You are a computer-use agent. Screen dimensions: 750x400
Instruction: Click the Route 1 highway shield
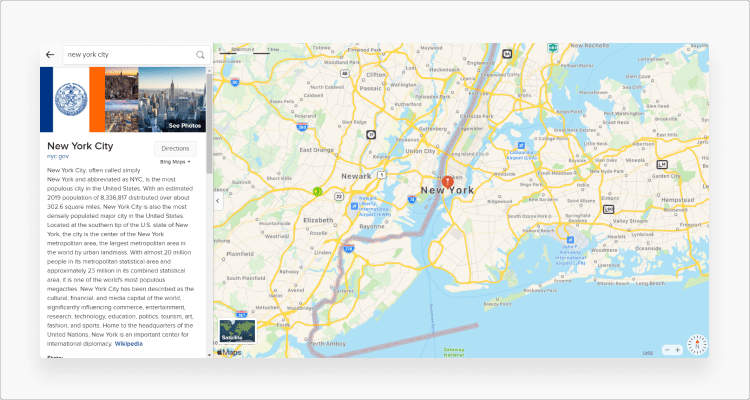pyautogui.click(x=381, y=175)
